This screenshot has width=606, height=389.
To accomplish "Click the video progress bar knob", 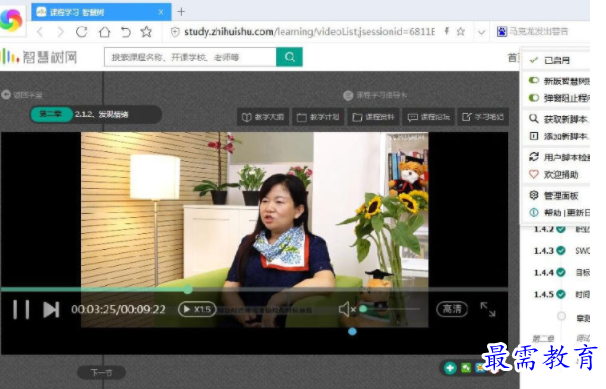I will [x=188, y=289].
